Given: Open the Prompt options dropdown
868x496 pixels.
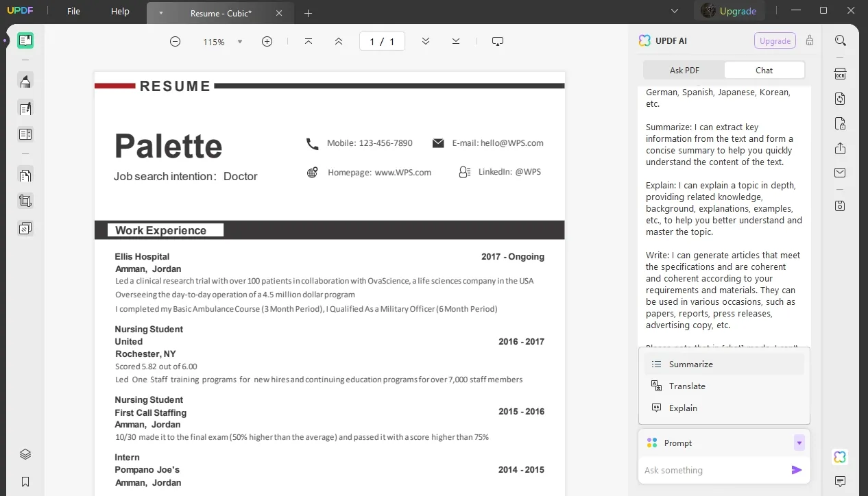Looking at the screenshot, I should pyautogui.click(x=799, y=443).
